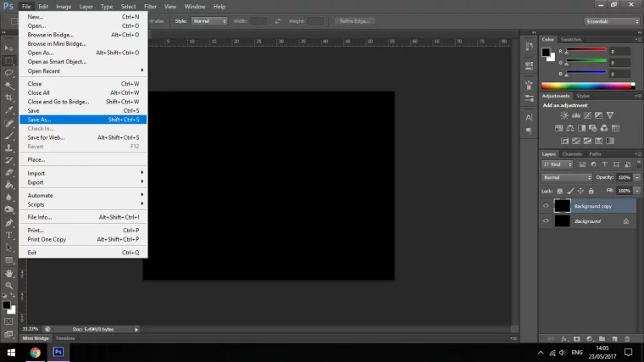Select the Paint Bucket tool
This screenshot has height=362, width=644.
(9, 185)
